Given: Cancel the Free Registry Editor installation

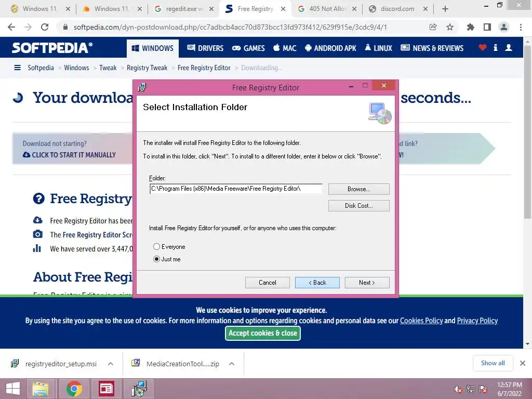Looking at the screenshot, I should tap(268, 283).
